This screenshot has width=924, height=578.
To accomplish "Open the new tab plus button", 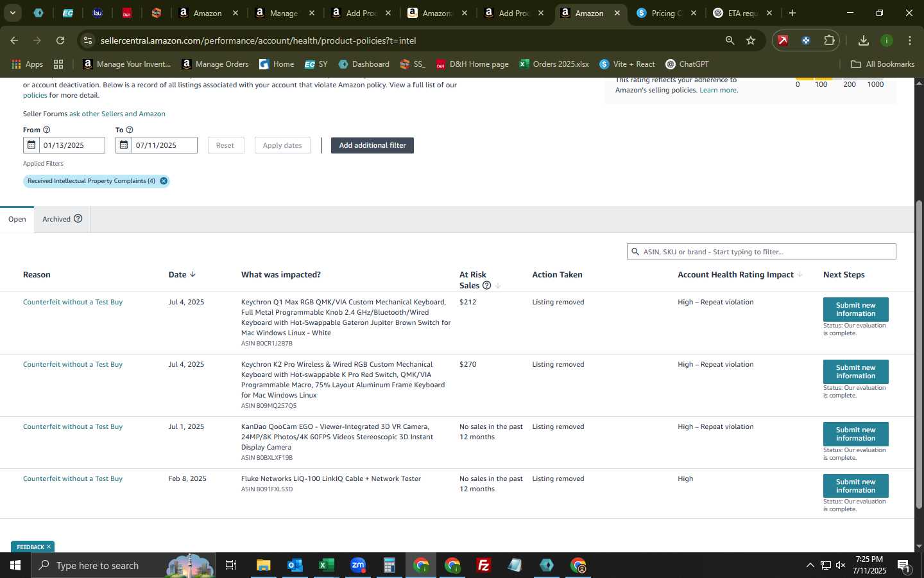I will 792,13.
